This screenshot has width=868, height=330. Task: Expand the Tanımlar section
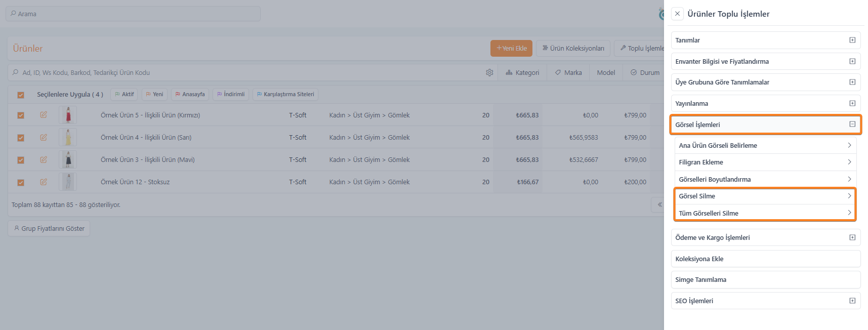click(x=852, y=40)
